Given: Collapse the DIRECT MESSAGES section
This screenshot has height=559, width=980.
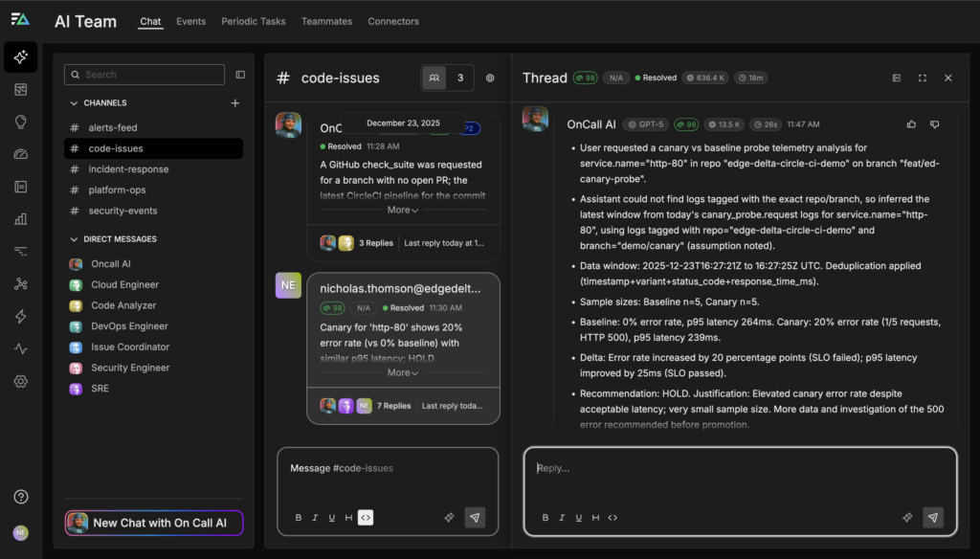Looking at the screenshot, I should click(75, 239).
